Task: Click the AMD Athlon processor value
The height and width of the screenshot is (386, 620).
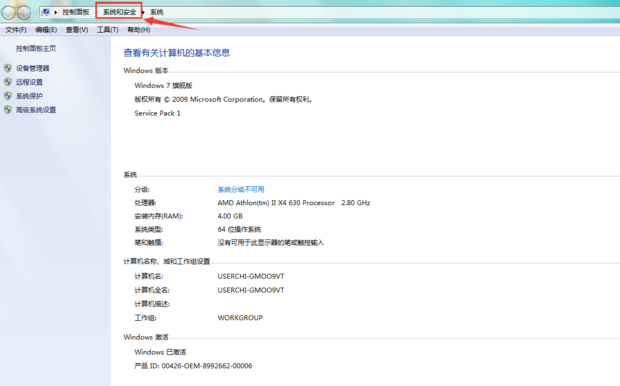Action: 294,203
